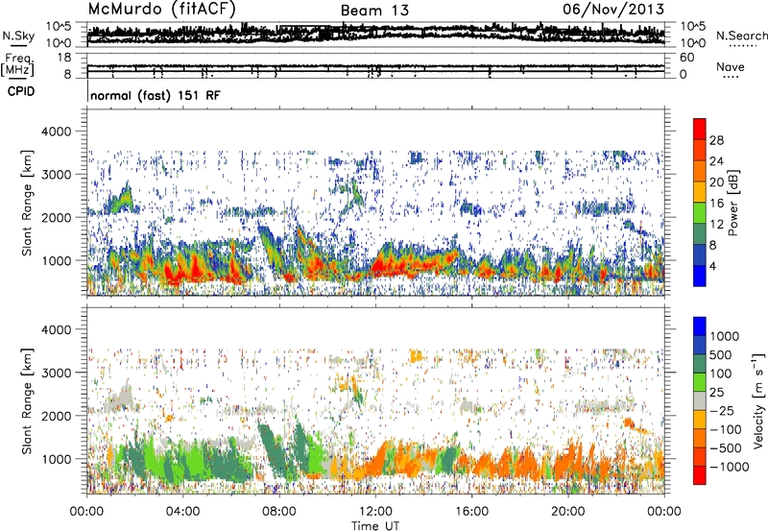Click the 'CPID' row label

[x=21, y=91]
